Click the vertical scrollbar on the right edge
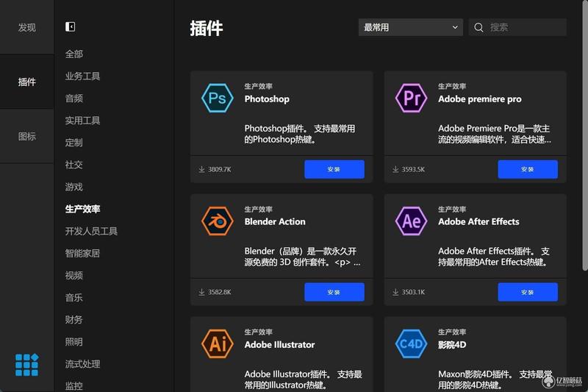 point(585,135)
